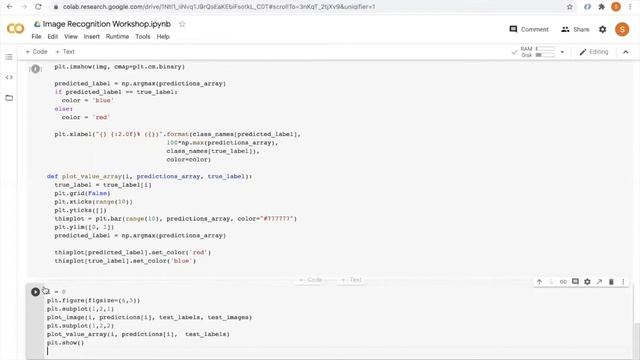Add a new Text cell from toolbar
This screenshot has width=640, height=360.
pos(65,52)
